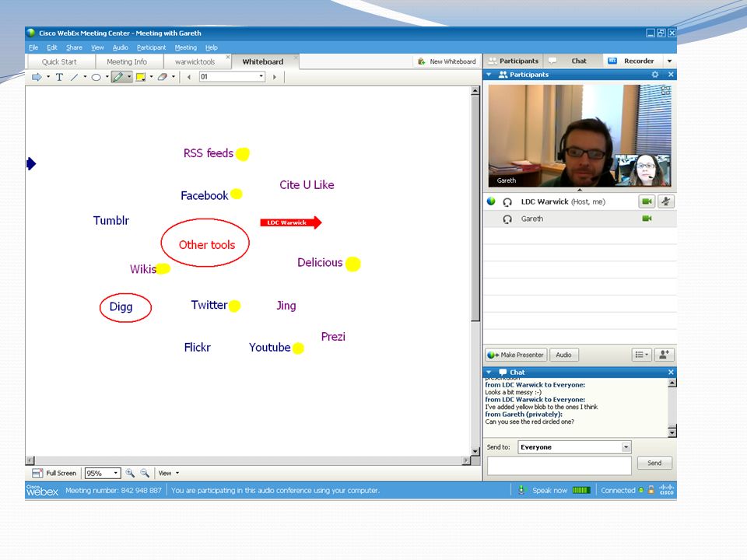Select the Ellipse shape tool
747x560 pixels.
coord(96,77)
